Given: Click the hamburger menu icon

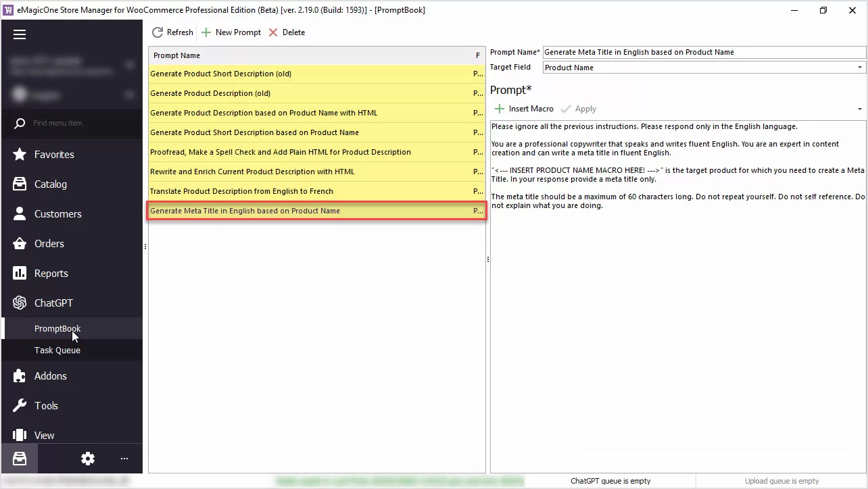Looking at the screenshot, I should click(20, 35).
